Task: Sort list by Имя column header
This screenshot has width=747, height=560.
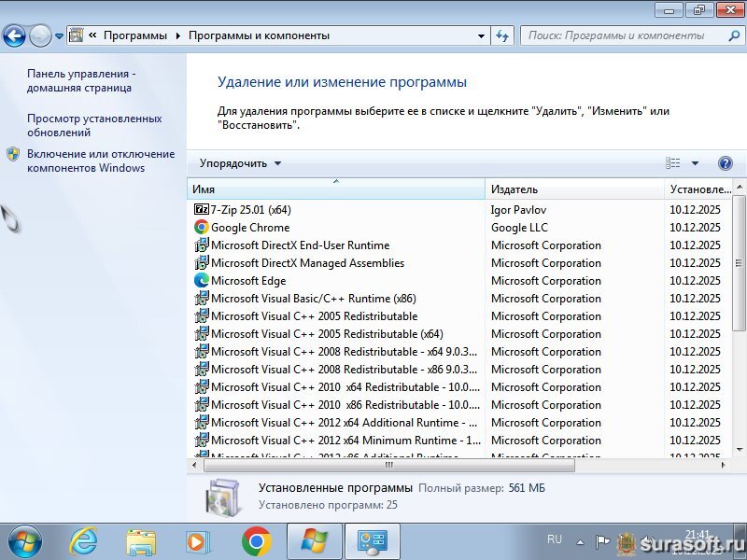Action: [336, 189]
